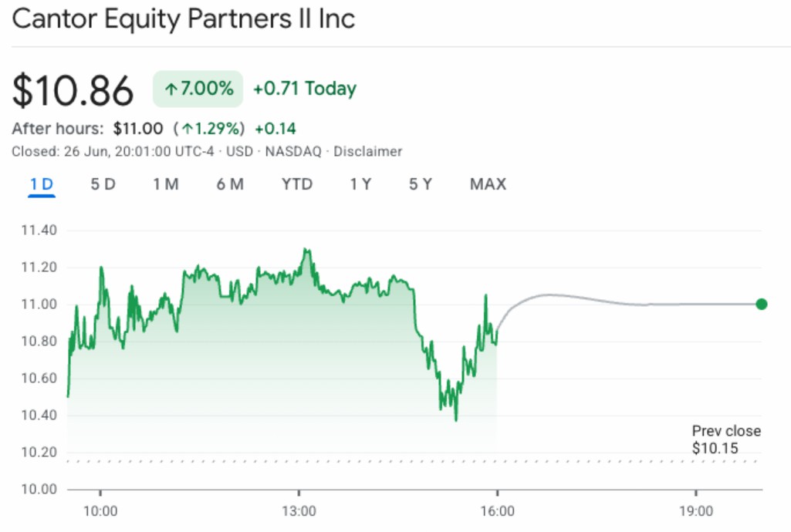Click the 13:00 mark on the time axis
Viewport: 791px width, 532px height.
299,511
